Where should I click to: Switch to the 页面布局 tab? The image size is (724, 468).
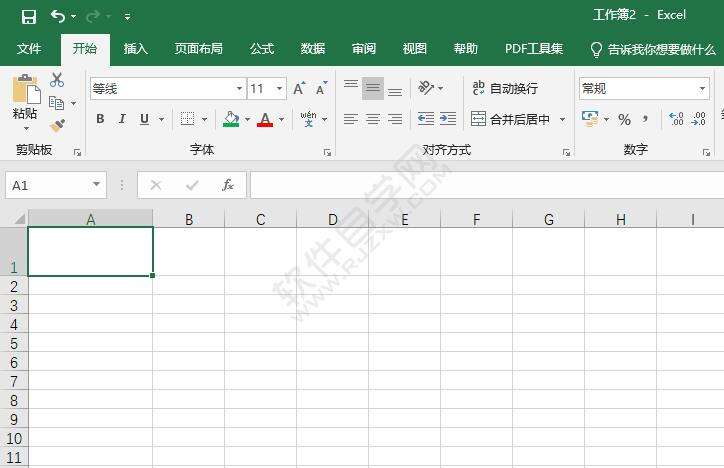click(199, 48)
